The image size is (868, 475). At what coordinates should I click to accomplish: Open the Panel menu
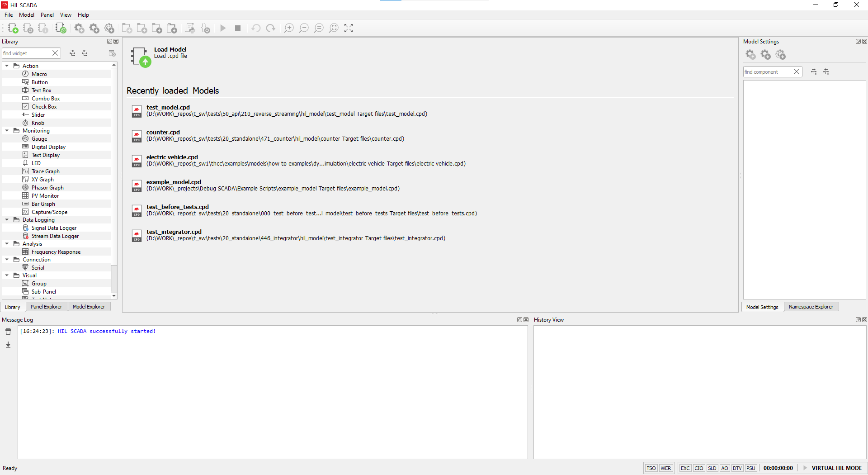pyautogui.click(x=47, y=15)
